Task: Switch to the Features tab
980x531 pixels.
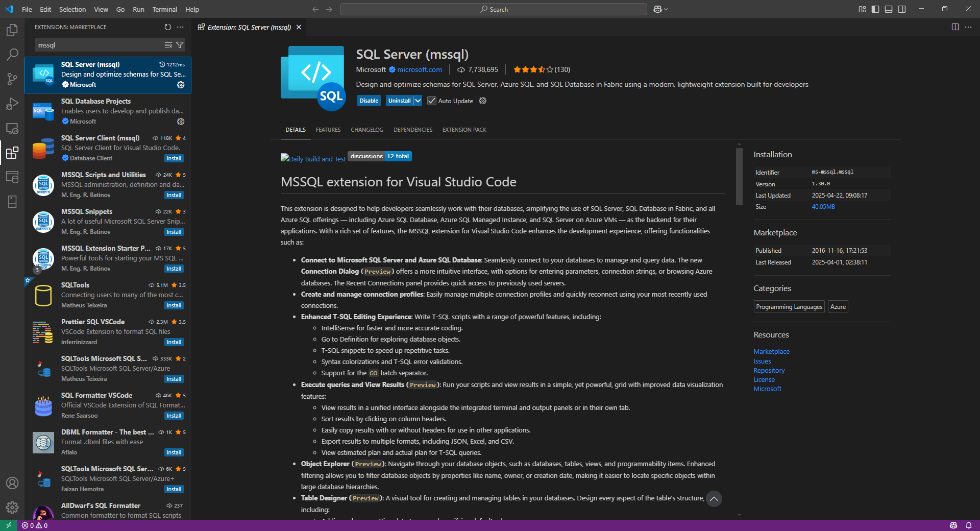Action: (x=328, y=130)
